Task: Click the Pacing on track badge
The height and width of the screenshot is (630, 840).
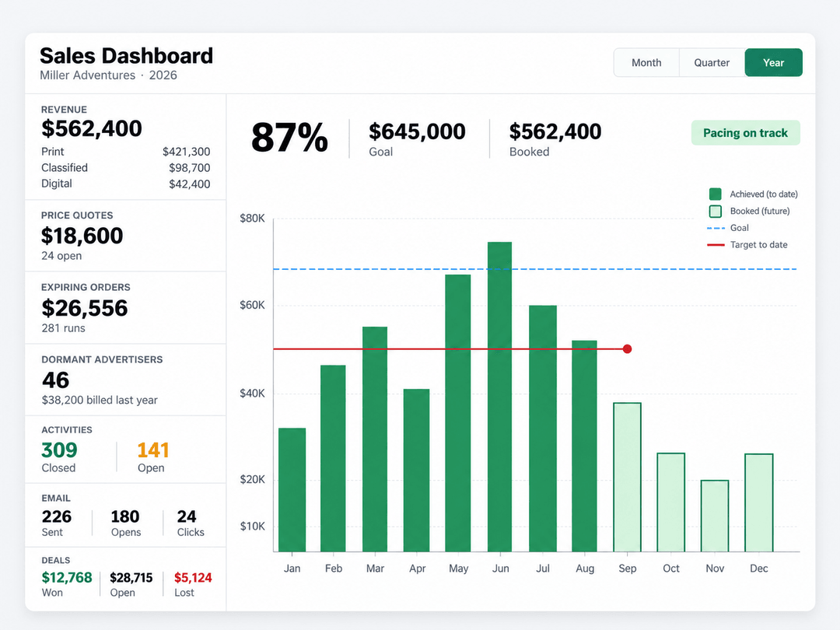Action: point(745,133)
